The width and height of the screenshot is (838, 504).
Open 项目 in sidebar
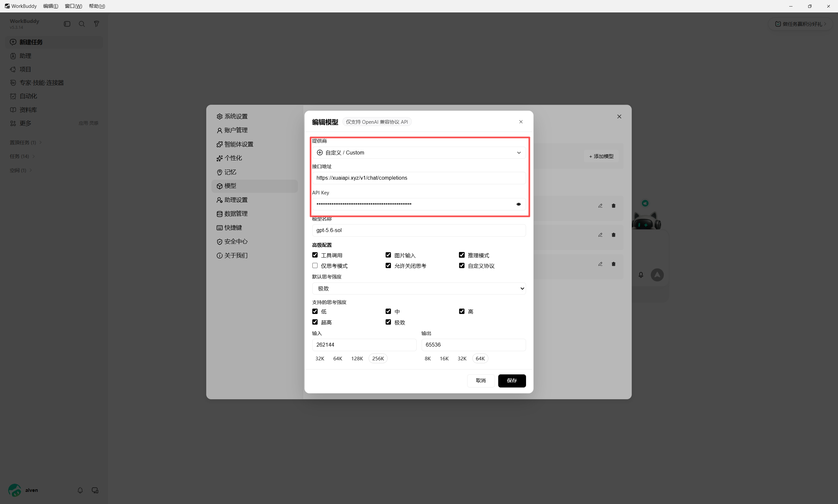[55, 69]
